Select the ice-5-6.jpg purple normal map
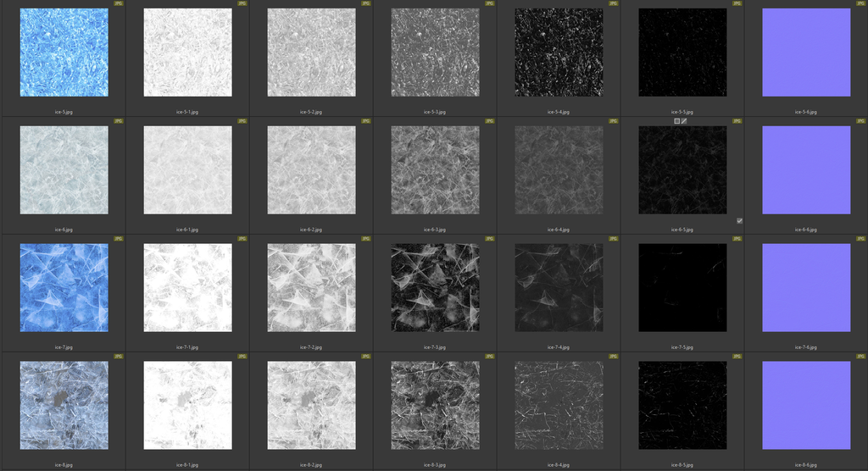This screenshot has width=868, height=471. coord(806,53)
